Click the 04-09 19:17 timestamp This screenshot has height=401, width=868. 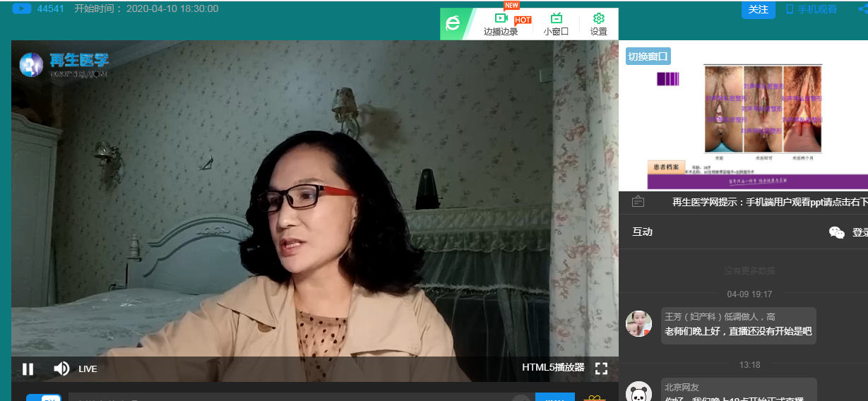749,294
